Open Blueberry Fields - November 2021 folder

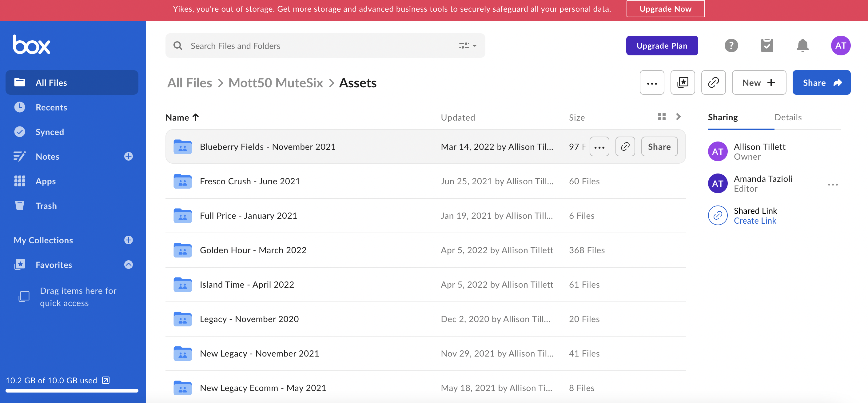coord(268,146)
